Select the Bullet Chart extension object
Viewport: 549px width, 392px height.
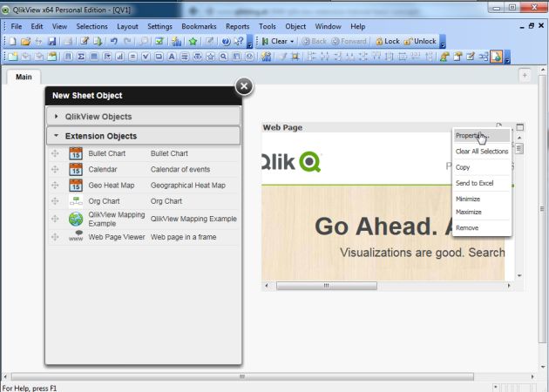pyautogui.click(x=143, y=153)
